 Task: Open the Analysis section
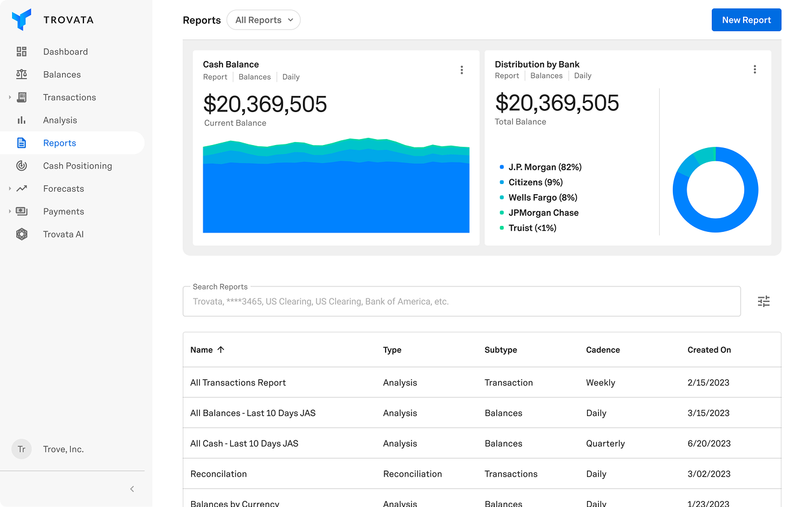pyautogui.click(x=60, y=120)
